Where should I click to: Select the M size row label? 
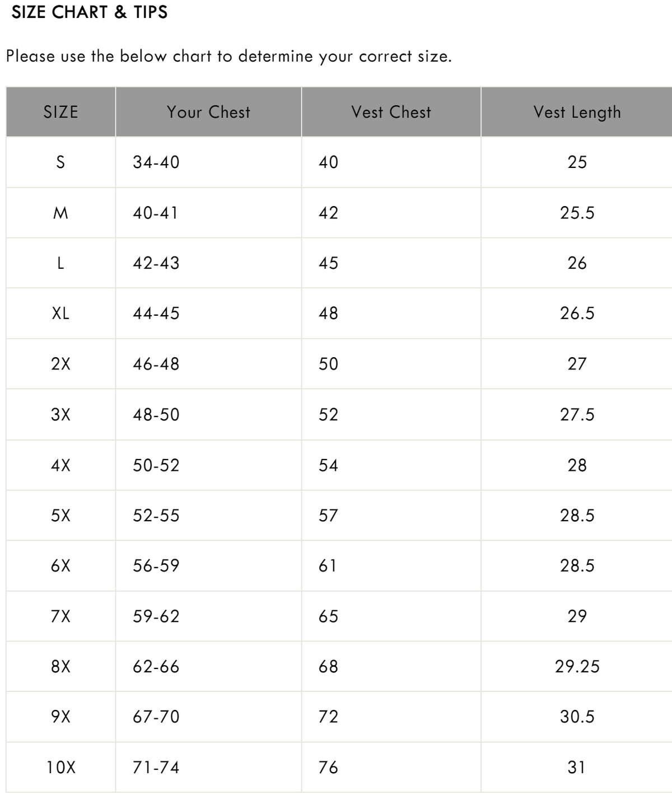pyautogui.click(x=60, y=213)
